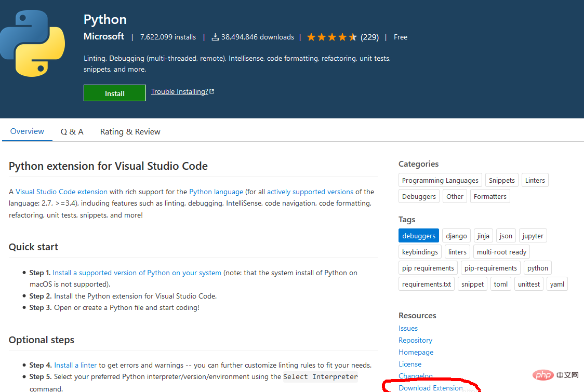Click the highlighted debuggers tag
This screenshot has height=392, width=584.
tap(419, 236)
